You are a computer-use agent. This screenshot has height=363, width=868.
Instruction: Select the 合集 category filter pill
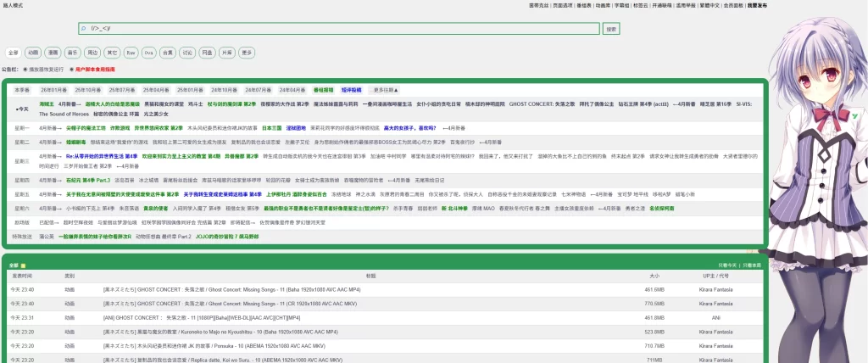pos(167,53)
